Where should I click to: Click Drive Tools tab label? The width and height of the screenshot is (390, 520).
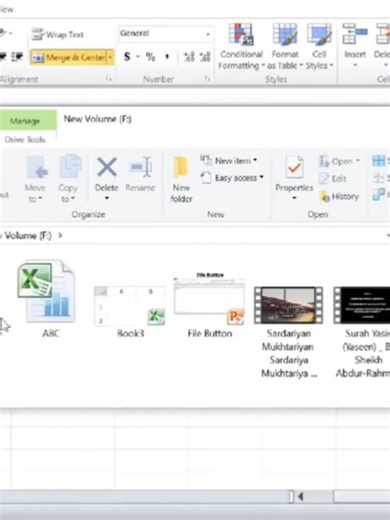click(25, 139)
